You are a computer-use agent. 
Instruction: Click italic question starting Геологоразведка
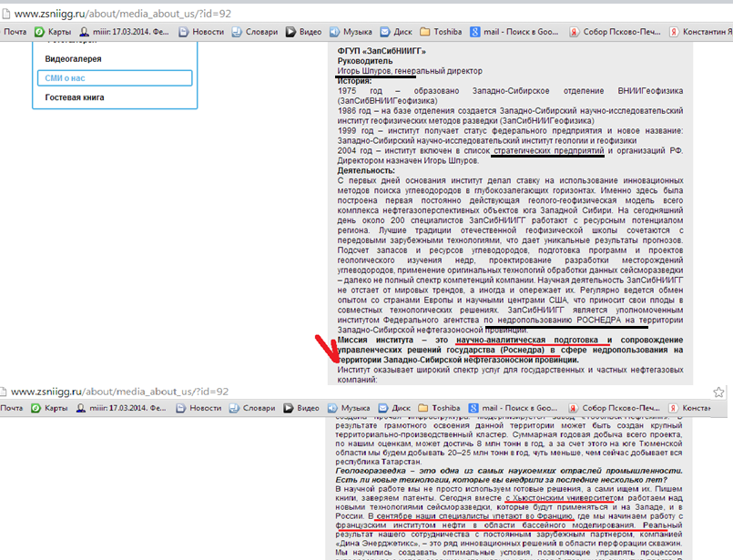[509, 475]
